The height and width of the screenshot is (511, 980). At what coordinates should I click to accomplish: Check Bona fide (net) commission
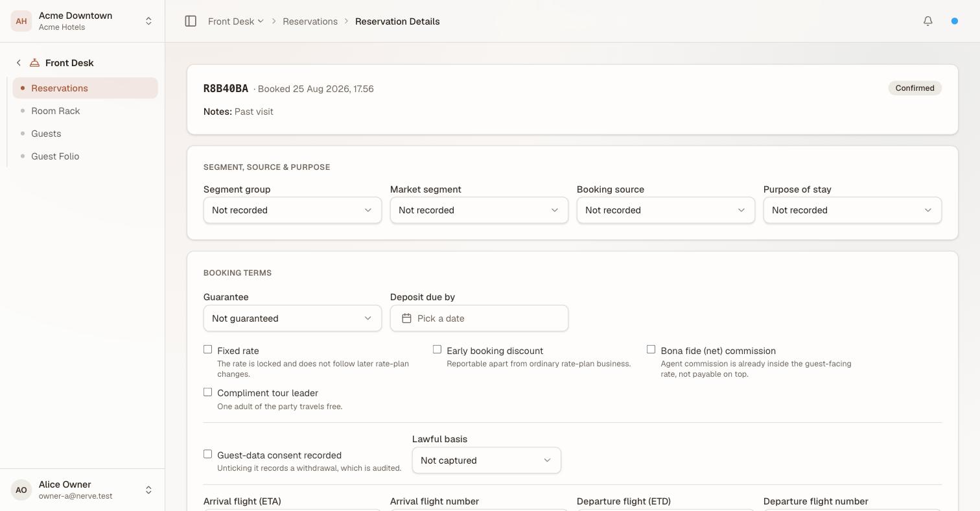click(x=651, y=350)
